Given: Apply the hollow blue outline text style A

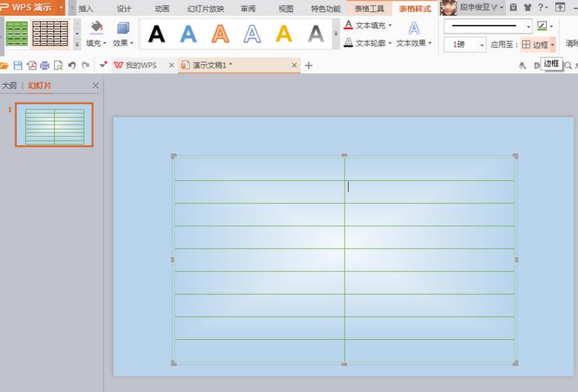Looking at the screenshot, I should (252, 34).
